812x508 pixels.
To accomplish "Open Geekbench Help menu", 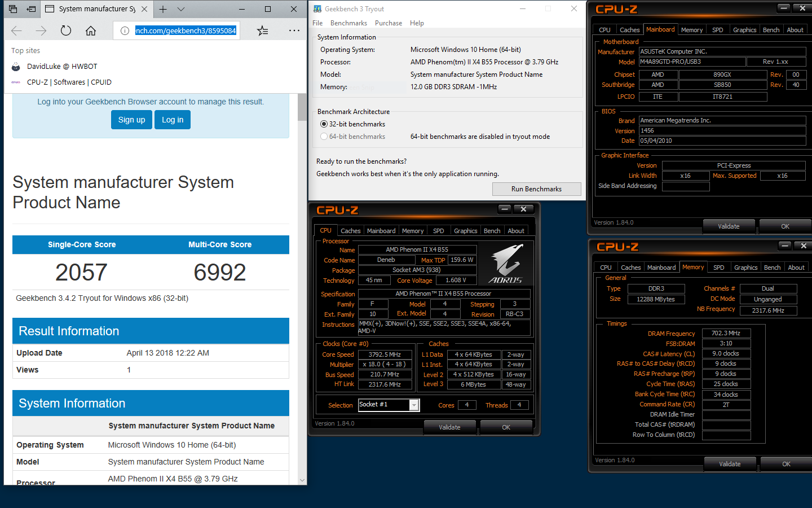I will click(417, 23).
